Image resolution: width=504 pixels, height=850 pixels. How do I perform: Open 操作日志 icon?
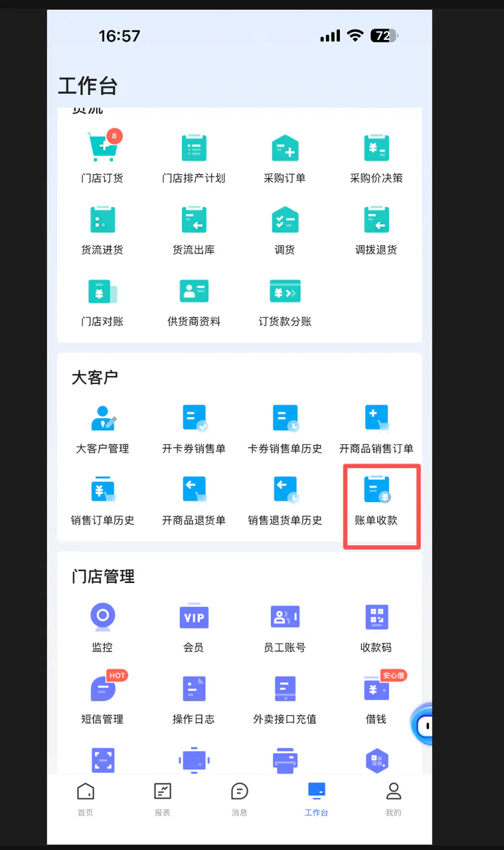coord(194,689)
